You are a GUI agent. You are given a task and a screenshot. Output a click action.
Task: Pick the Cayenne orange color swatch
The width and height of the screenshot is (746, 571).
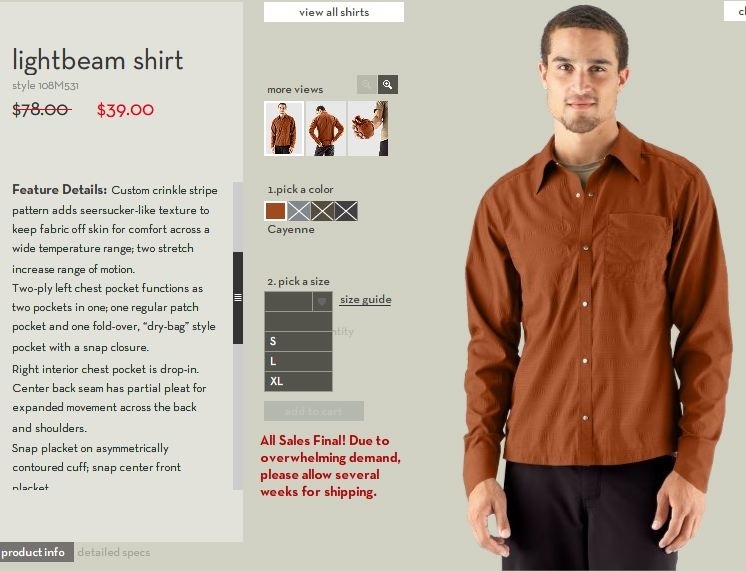pyautogui.click(x=275, y=211)
